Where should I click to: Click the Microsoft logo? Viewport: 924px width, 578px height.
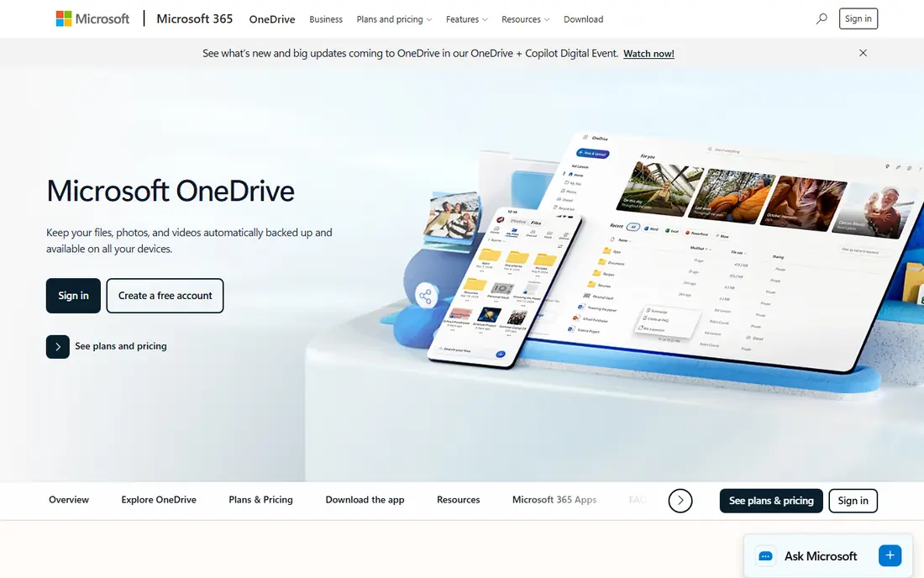(x=92, y=18)
